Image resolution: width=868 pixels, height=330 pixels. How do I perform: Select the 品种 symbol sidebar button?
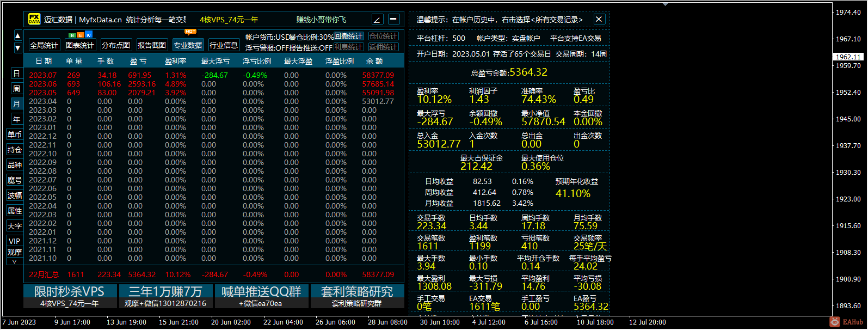[15, 165]
